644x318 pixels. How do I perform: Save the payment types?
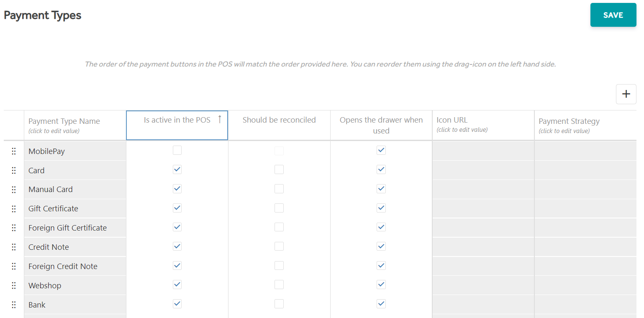(x=613, y=15)
